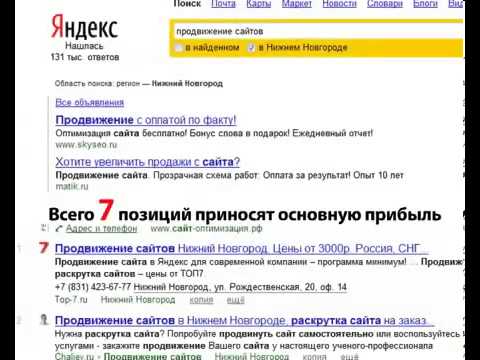Click the Яндекс logo

pyautogui.click(x=84, y=27)
